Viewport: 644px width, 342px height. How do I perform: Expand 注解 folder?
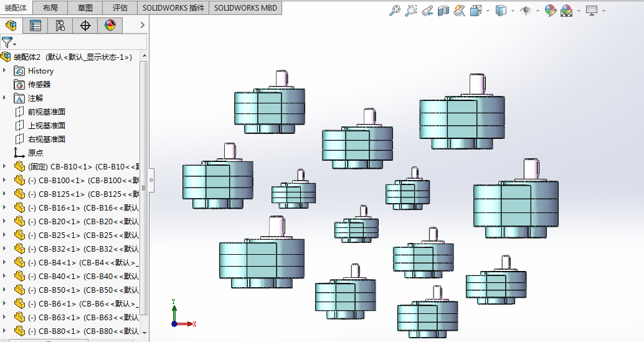click(4, 98)
